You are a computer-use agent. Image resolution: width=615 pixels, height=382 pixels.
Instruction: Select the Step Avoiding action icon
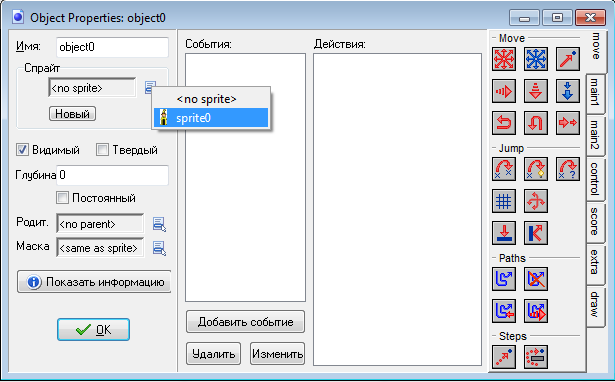click(x=536, y=357)
